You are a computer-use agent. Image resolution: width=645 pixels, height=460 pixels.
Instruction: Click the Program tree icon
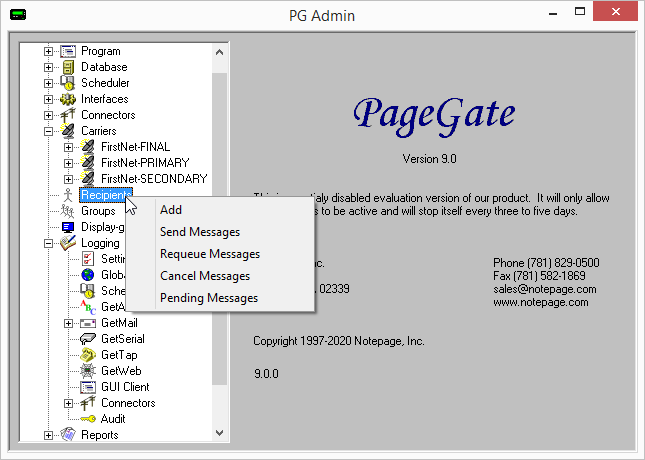pos(68,51)
